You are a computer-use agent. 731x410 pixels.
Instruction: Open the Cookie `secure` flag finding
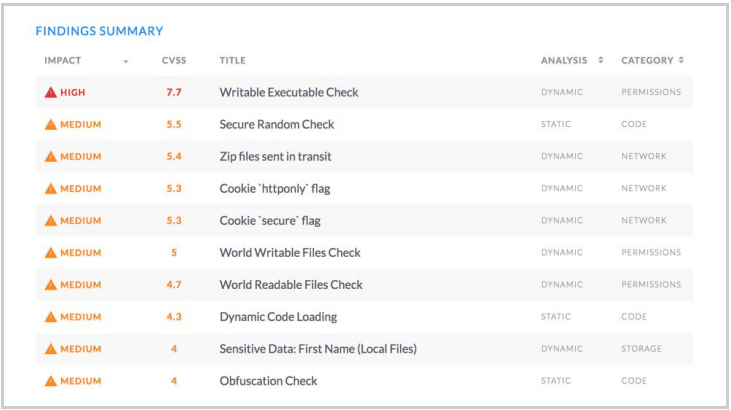tap(270, 221)
